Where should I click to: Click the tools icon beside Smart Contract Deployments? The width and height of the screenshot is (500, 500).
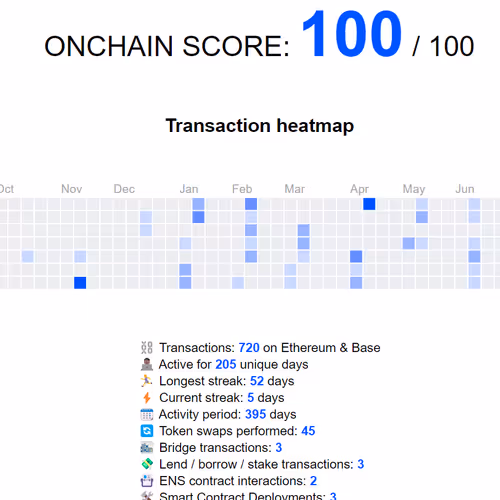coord(147,496)
